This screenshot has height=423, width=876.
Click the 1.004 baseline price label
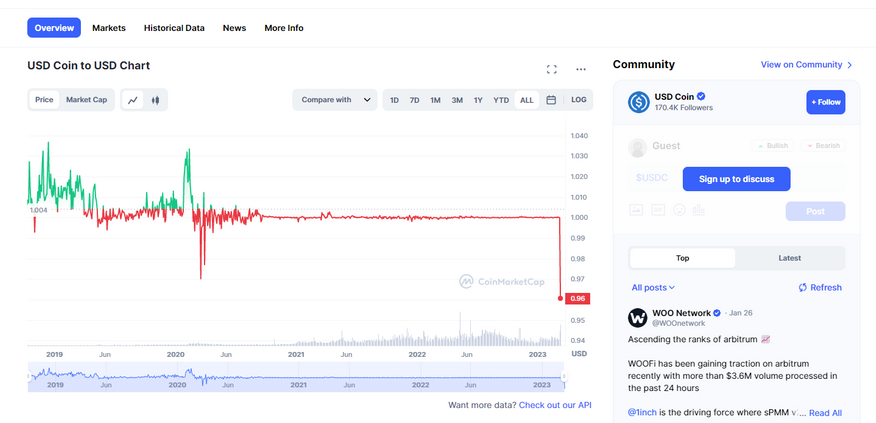(39, 210)
